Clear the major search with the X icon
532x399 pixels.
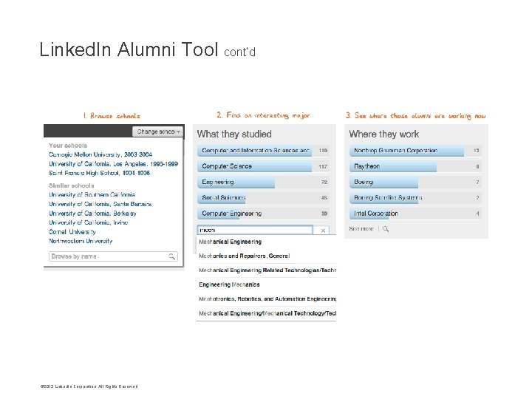click(323, 231)
